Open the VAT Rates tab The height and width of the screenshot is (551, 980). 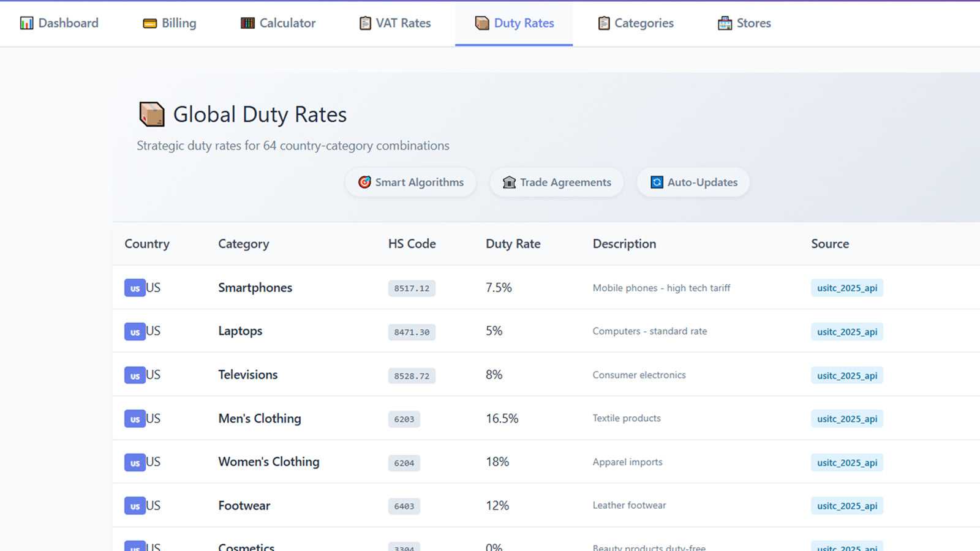(394, 23)
